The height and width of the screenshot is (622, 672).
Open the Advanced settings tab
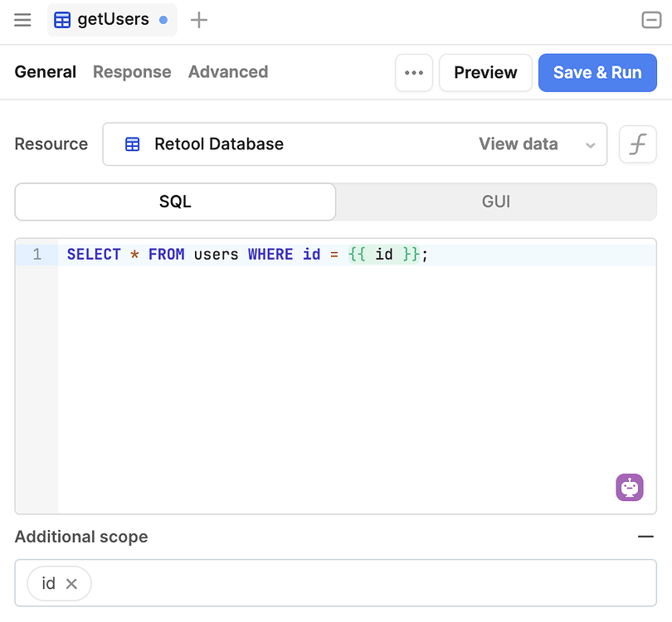point(227,72)
